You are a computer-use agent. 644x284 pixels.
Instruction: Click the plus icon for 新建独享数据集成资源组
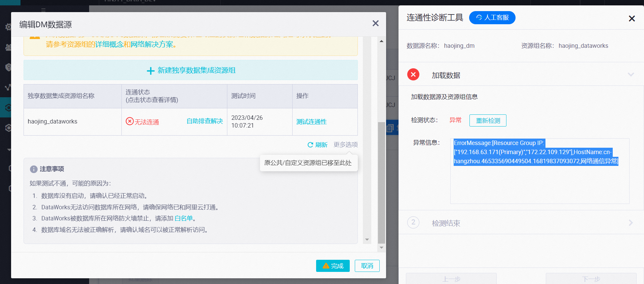click(151, 71)
